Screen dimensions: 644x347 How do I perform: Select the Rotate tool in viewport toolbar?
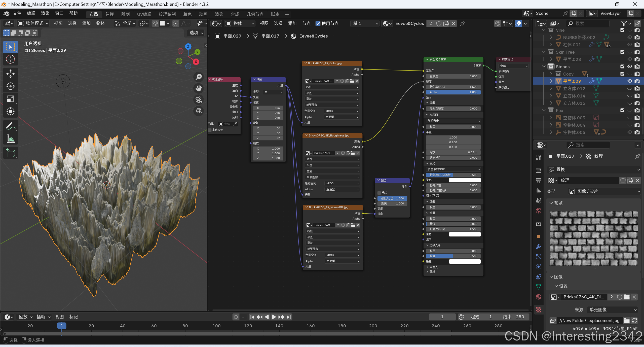pyautogui.click(x=10, y=86)
